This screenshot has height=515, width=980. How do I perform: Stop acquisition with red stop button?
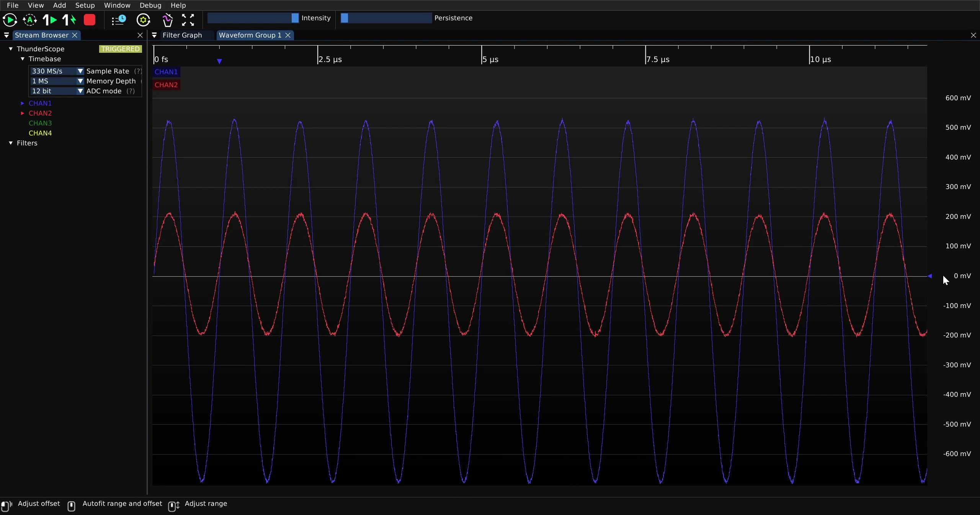pyautogui.click(x=90, y=20)
